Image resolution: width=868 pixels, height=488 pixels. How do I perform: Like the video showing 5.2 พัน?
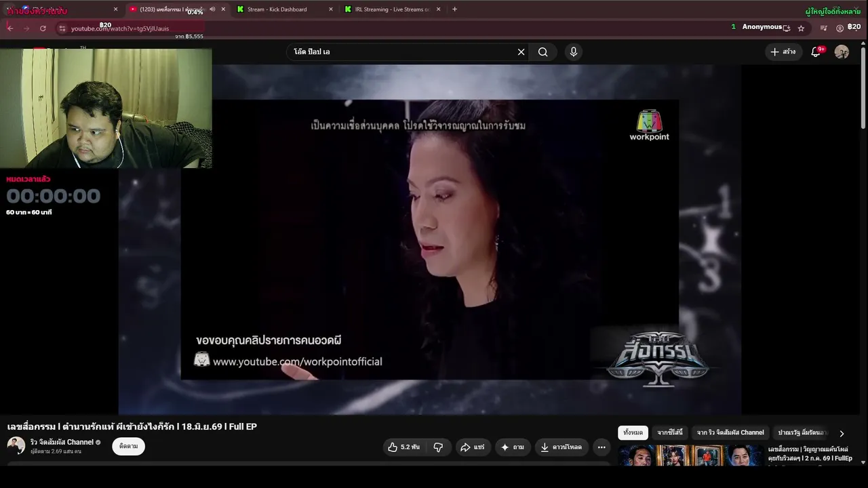(x=403, y=447)
